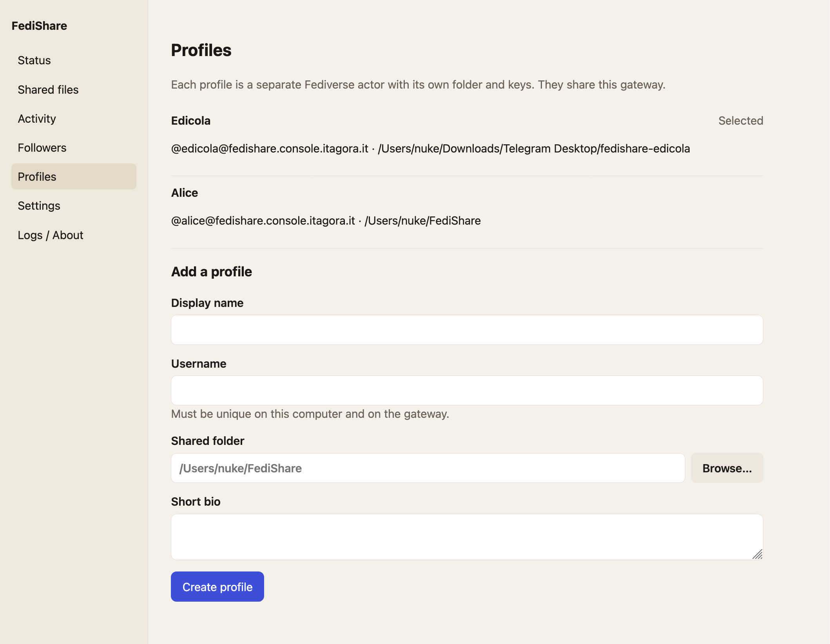Click the Alice handle and folder path
This screenshot has height=644, width=830.
(326, 221)
